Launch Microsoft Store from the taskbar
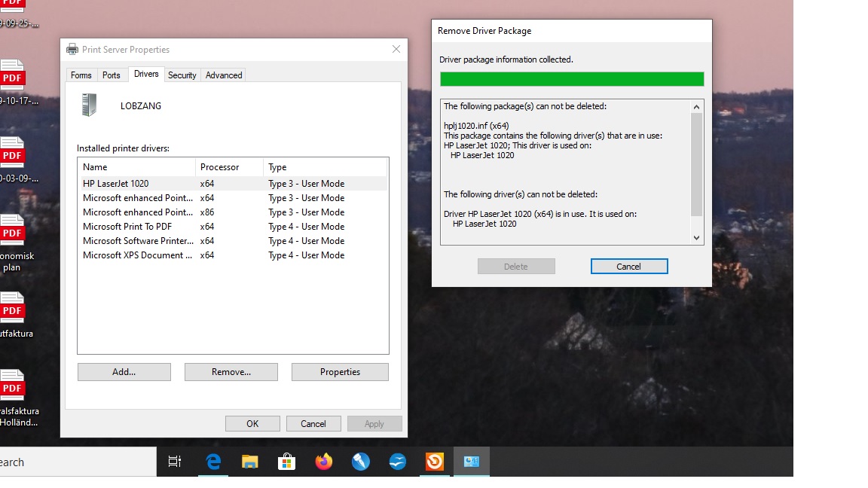The height and width of the screenshot is (488, 868). [287, 462]
